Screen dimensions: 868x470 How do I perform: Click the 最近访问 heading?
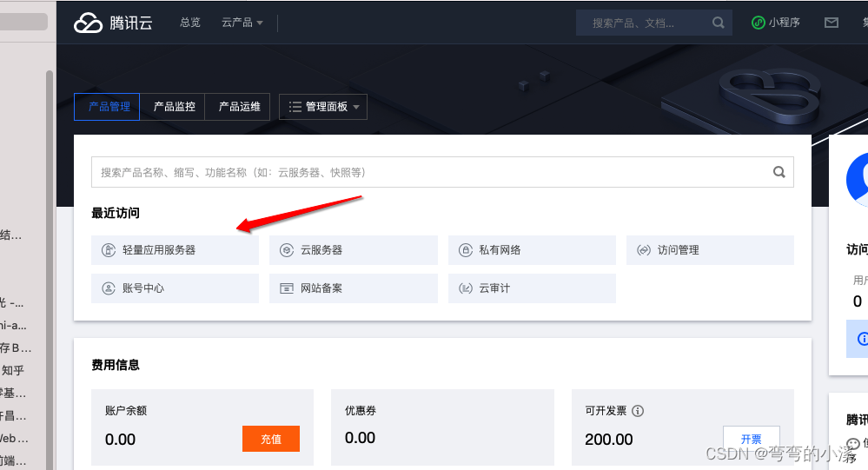[x=116, y=213]
